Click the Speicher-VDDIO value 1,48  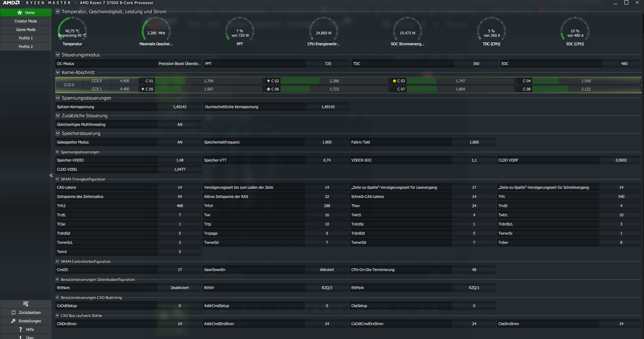click(180, 160)
